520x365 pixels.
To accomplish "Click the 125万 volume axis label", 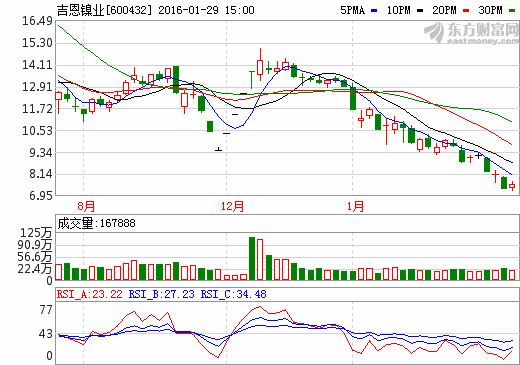I will pyautogui.click(x=36, y=233).
